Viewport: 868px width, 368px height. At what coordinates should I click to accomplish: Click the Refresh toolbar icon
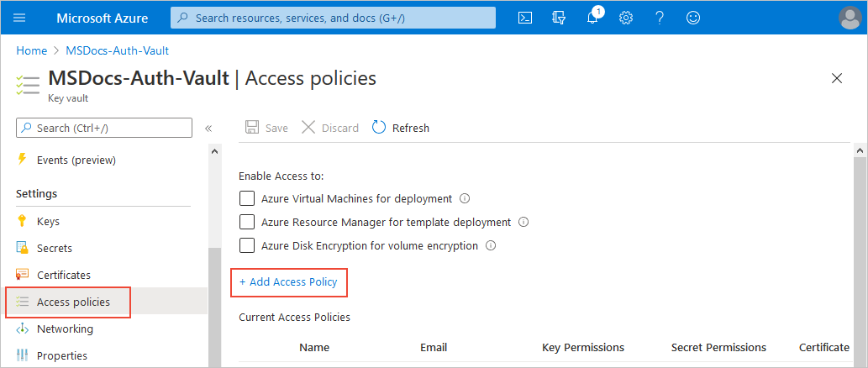click(379, 128)
